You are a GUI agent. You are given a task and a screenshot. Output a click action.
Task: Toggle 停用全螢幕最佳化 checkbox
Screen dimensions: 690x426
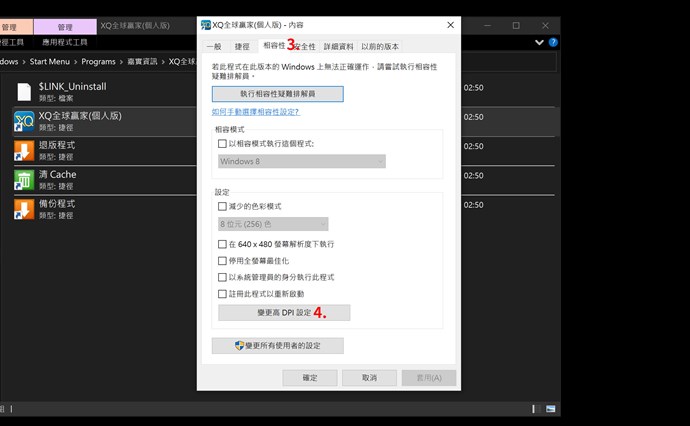(222, 261)
